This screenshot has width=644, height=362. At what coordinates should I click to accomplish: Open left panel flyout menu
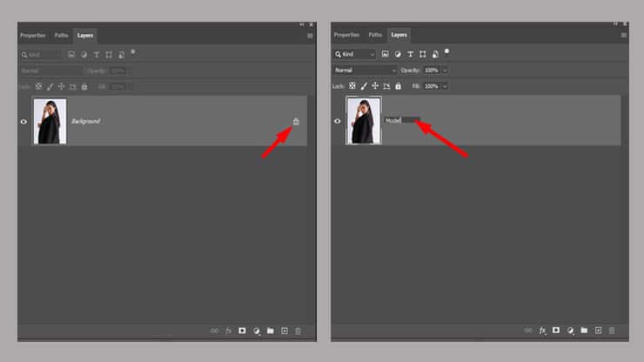pos(310,36)
